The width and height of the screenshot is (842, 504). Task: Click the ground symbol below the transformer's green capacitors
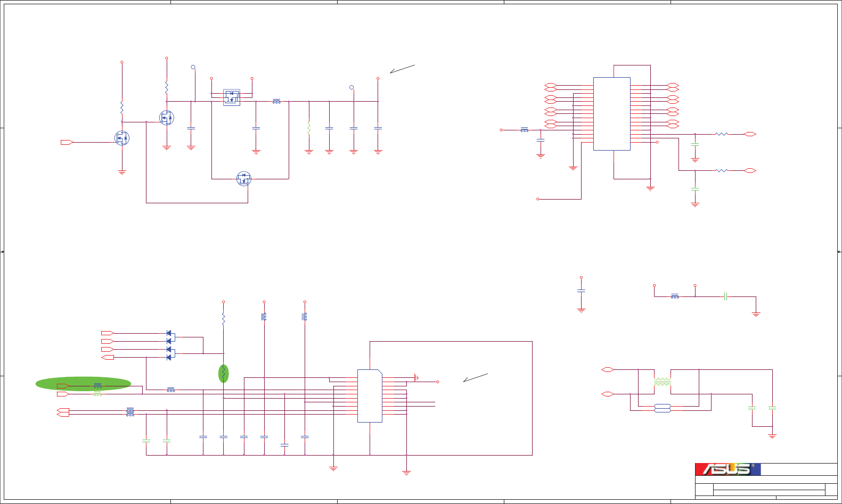coord(772,436)
